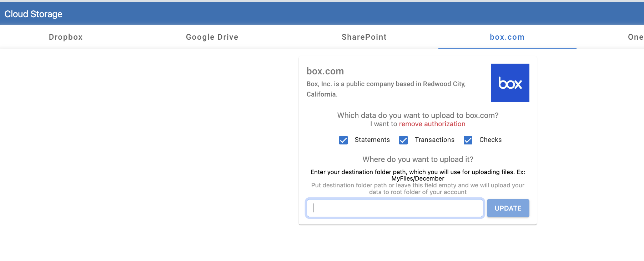Click the remove authorization link
Viewport: 644px width, 261px height.
[x=432, y=124]
